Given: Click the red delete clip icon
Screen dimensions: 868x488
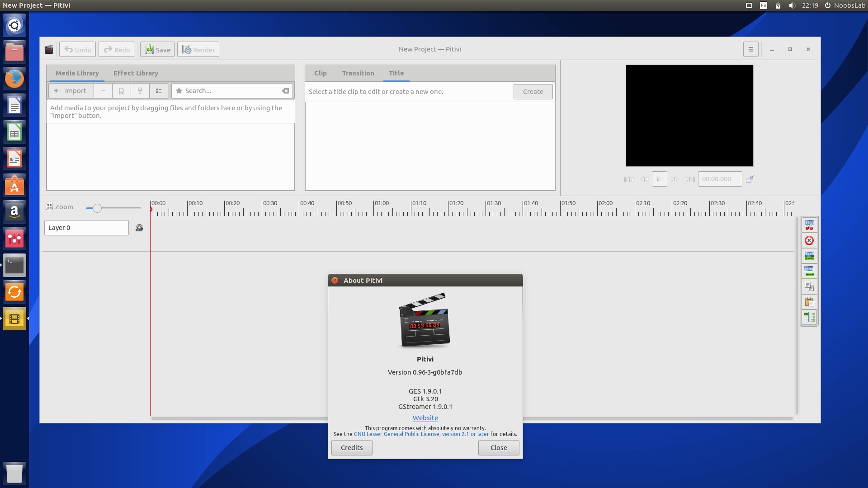Looking at the screenshot, I should point(809,240).
